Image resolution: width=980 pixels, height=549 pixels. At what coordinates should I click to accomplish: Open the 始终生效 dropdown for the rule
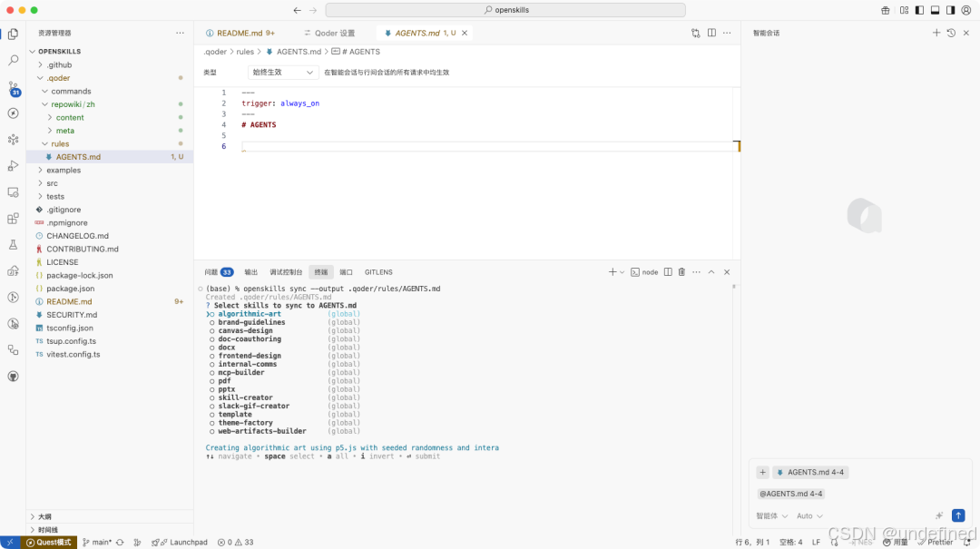tap(281, 72)
